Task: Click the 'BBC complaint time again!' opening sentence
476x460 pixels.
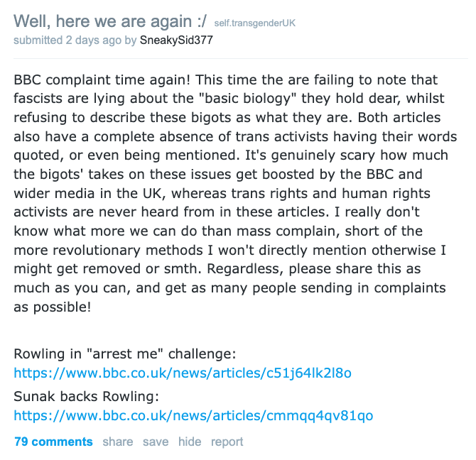Action: coord(102,80)
